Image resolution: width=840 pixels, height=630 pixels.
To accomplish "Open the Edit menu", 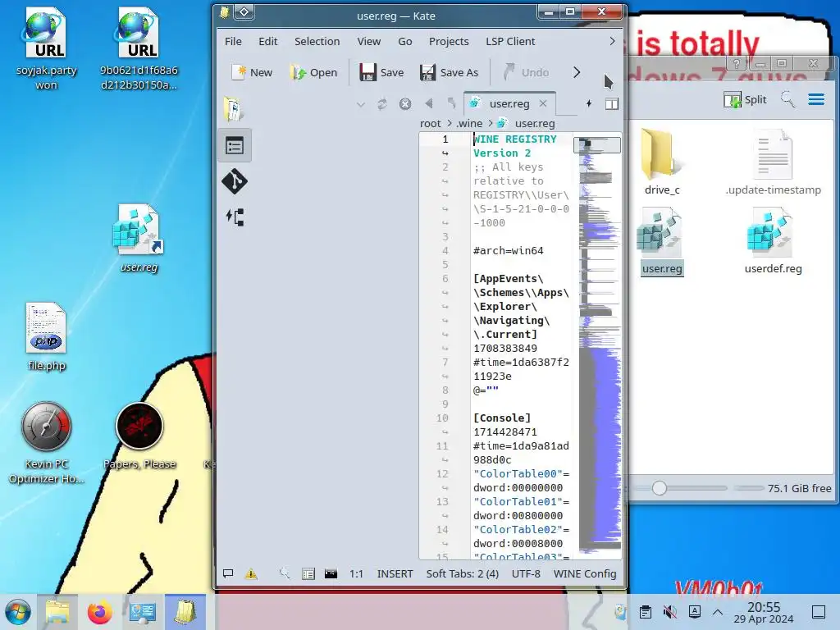I will (268, 41).
